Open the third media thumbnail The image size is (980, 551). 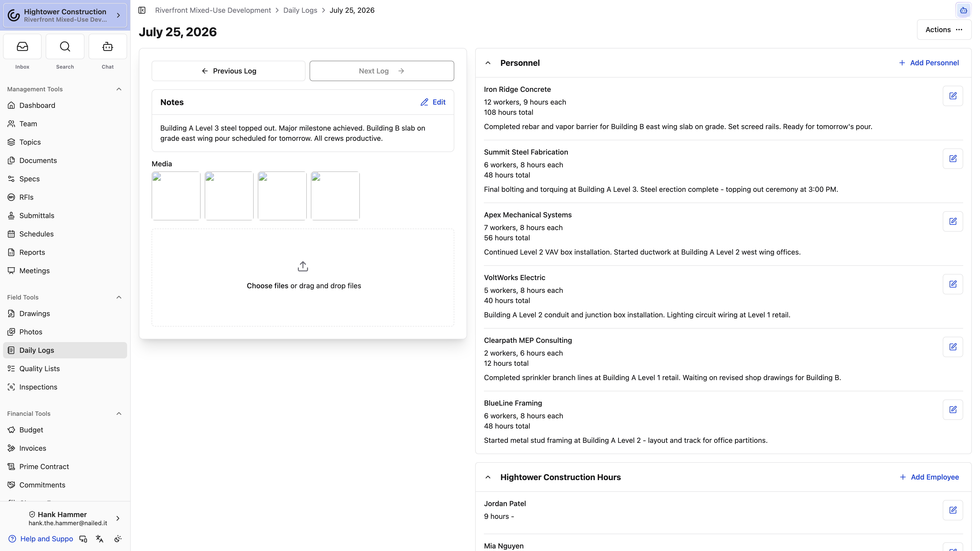(x=282, y=196)
